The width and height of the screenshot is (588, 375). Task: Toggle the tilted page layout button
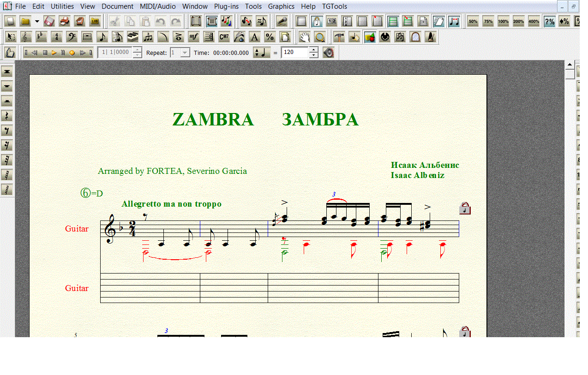tap(438, 21)
